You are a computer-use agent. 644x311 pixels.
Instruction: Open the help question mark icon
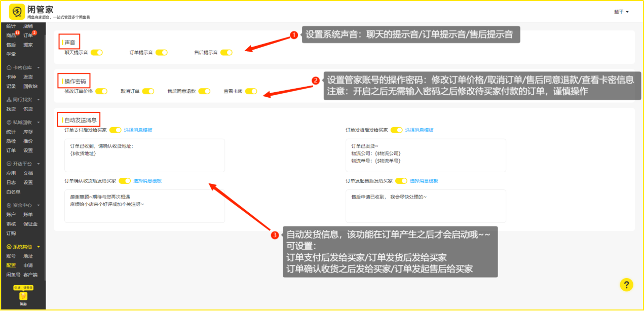tap(626, 285)
